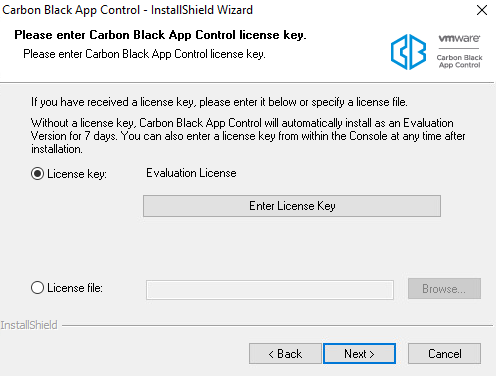Click the sentence about specifying a license file
Image resolution: width=496 pixels, height=376 pixels.
point(219,102)
